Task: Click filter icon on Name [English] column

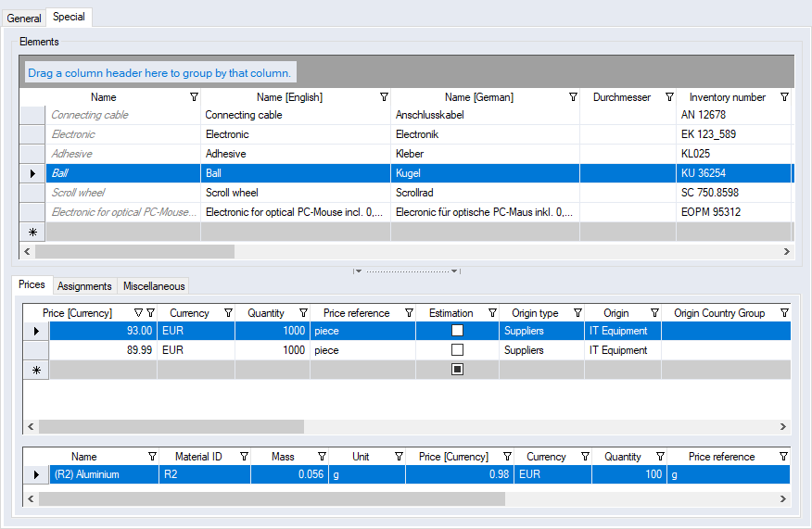Action: (384, 97)
